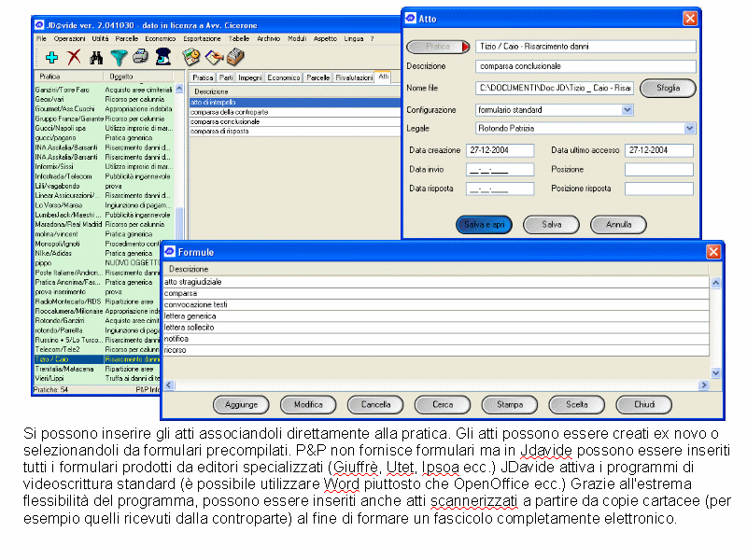This screenshot has height=560, width=747.
Task: Click the Formule window title icon
Action: (x=170, y=252)
